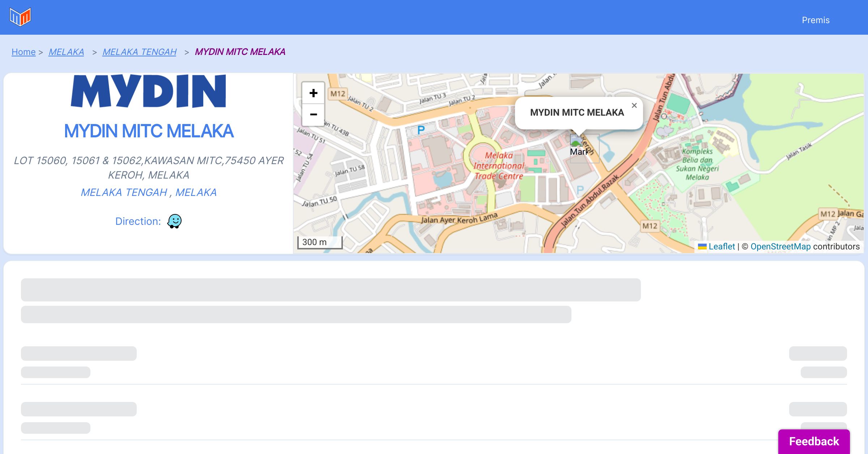868x454 pixels.
Task: Click the 300 m map scale bar
Action: point(320,242)
